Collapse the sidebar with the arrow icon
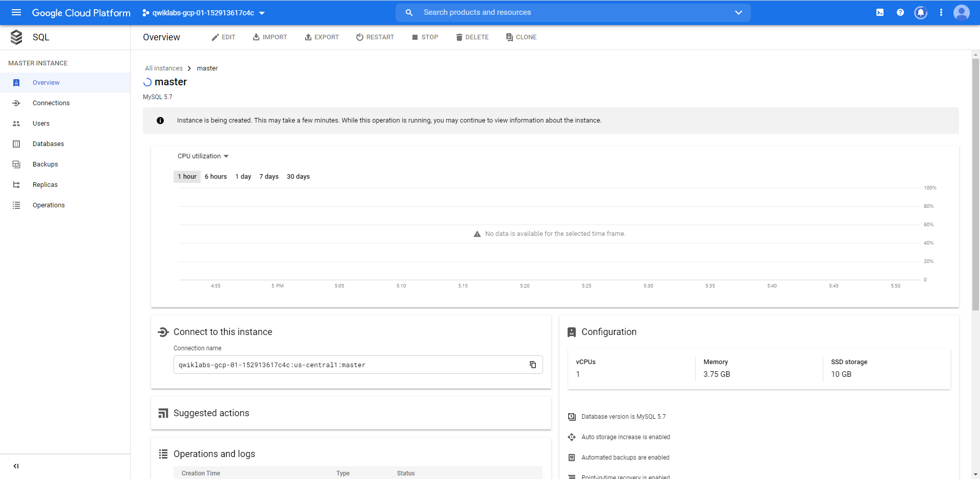The width and height of the screenshot is (980, 479). tap(16, 466)
